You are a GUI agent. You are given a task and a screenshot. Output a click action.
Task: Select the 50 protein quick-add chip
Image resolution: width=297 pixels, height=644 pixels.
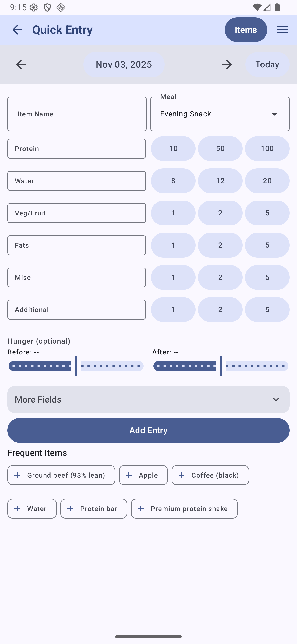pyautogui.click(x=220, y=148)
